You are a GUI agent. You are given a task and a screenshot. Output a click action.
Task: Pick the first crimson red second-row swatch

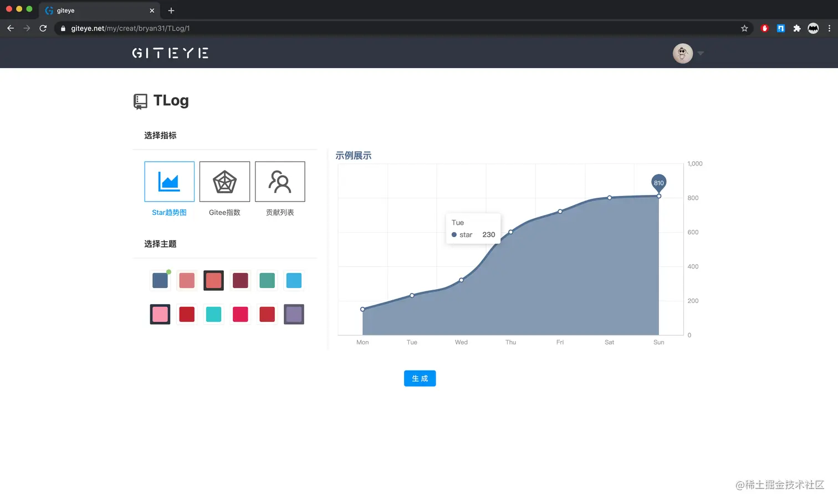point(187,314)
